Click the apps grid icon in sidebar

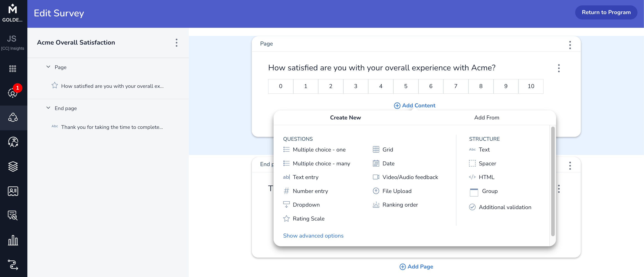click(13, 68)
